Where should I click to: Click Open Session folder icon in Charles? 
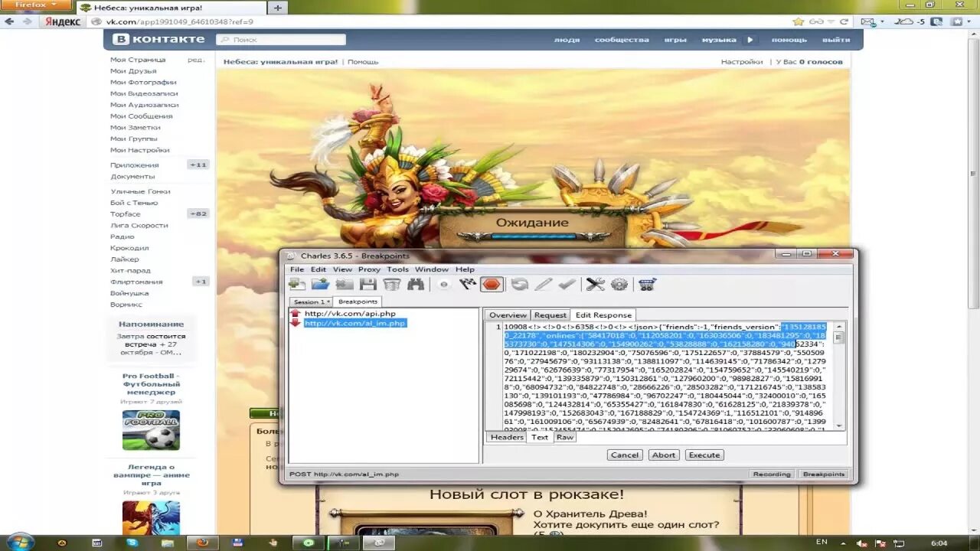coord(320,285)
